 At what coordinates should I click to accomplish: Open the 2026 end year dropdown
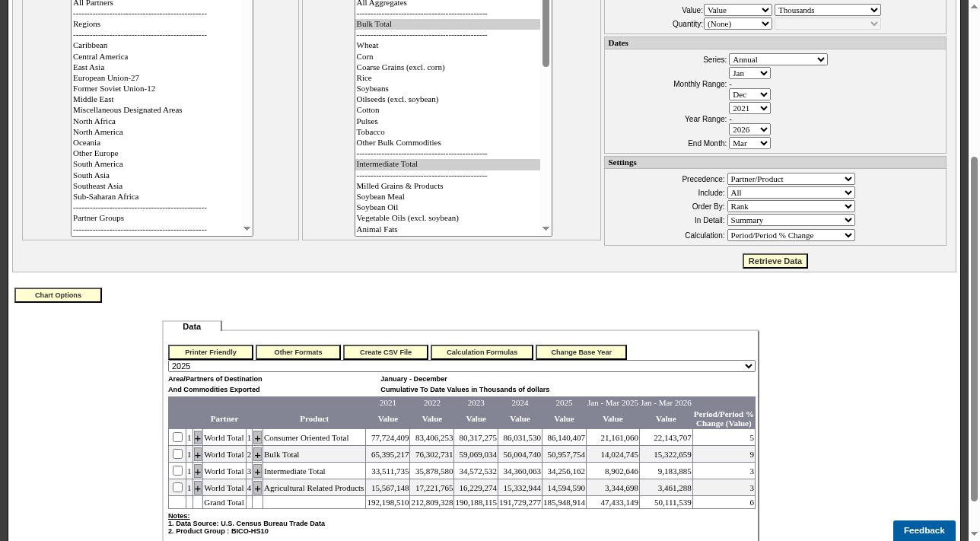(749, 129)
